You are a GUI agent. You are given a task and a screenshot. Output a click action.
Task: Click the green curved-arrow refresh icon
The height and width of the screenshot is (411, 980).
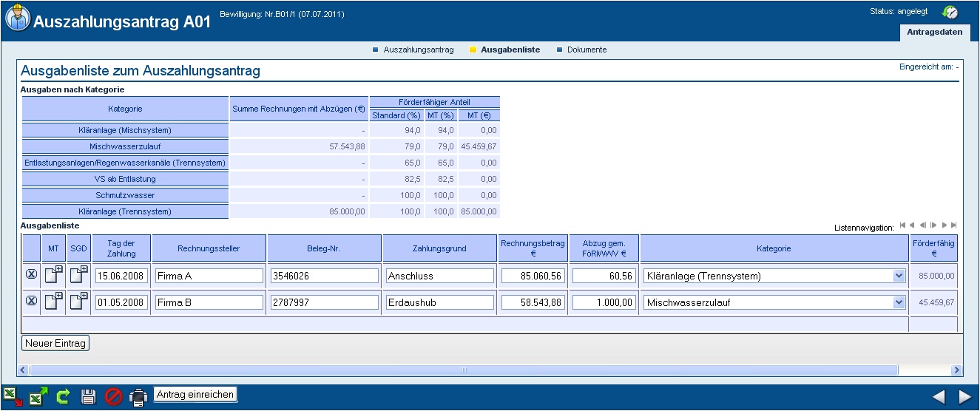pyautogui.click(x=63, y=397)
